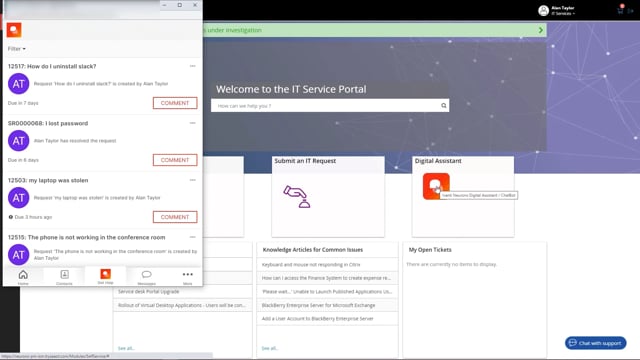Viewport: 640px width, 360px height.
Task: Open 'How can I access the Finance System' article
Action: (x=326, y=278)
